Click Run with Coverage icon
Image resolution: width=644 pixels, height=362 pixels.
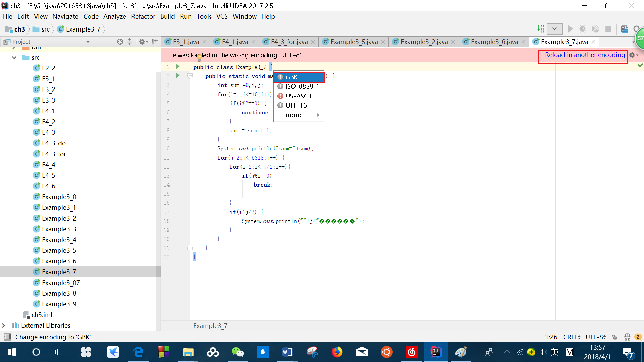[595, 29]
